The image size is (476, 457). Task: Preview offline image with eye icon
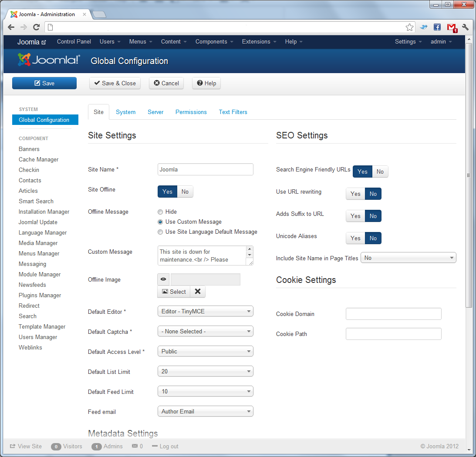163,279
